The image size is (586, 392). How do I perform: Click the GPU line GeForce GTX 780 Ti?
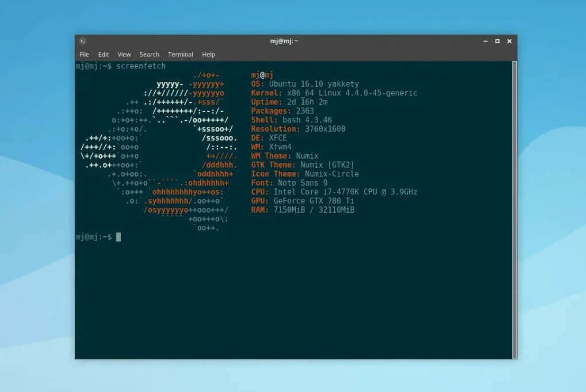click(x=302, y=201)
